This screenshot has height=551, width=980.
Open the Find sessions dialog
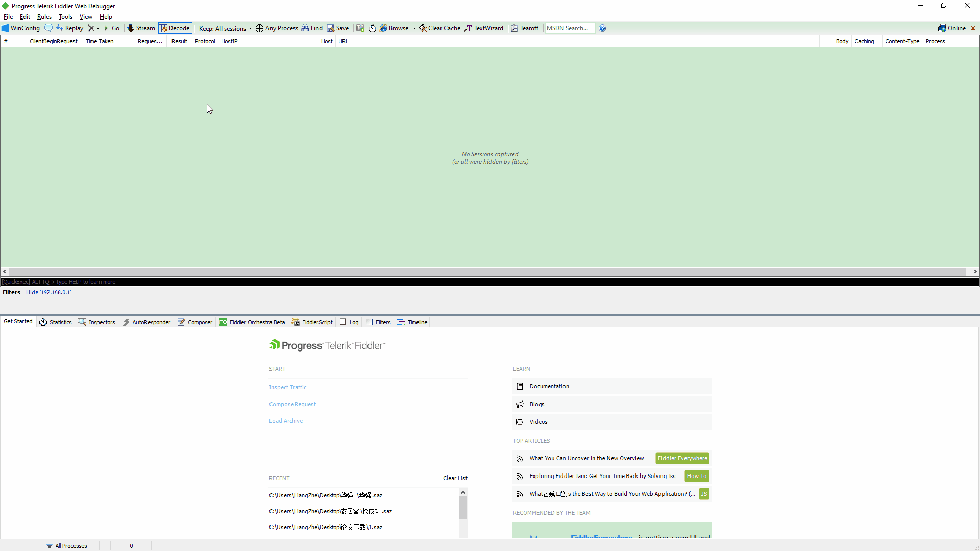coord(312,28)
